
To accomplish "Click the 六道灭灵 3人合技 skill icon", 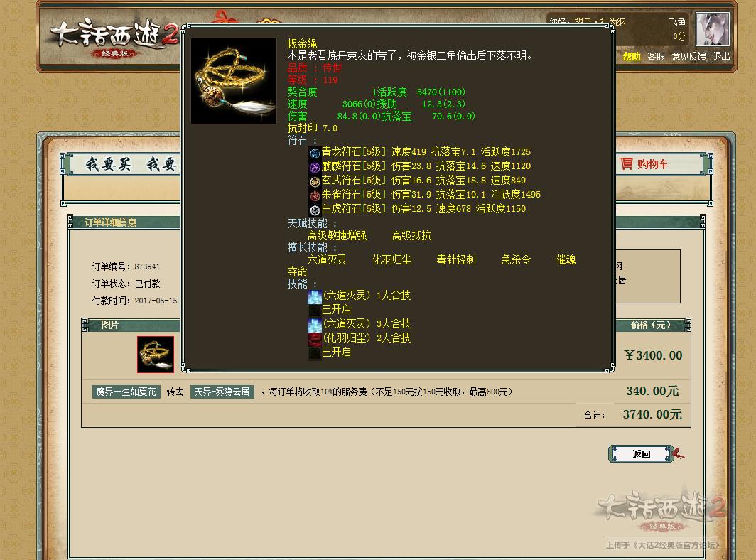I will [x=314, y=325].
